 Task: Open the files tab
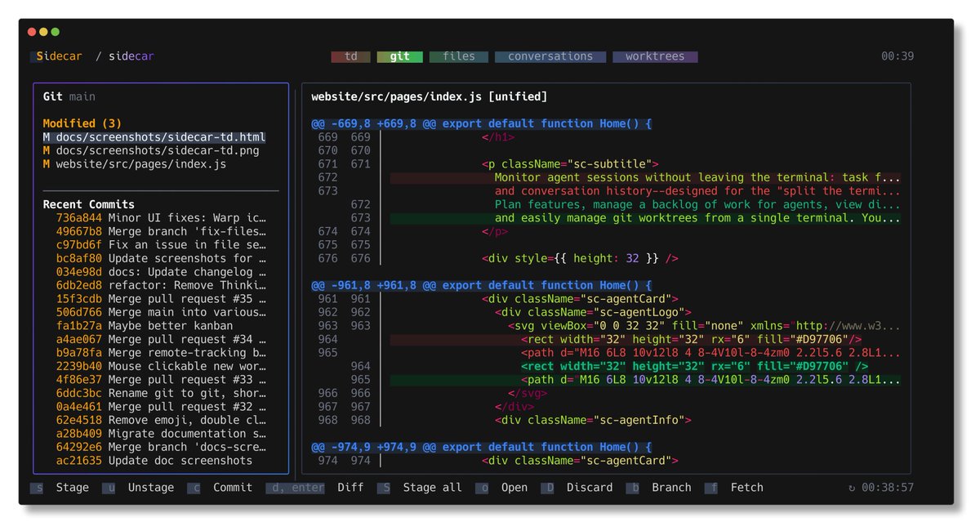(x=458, y=56)
